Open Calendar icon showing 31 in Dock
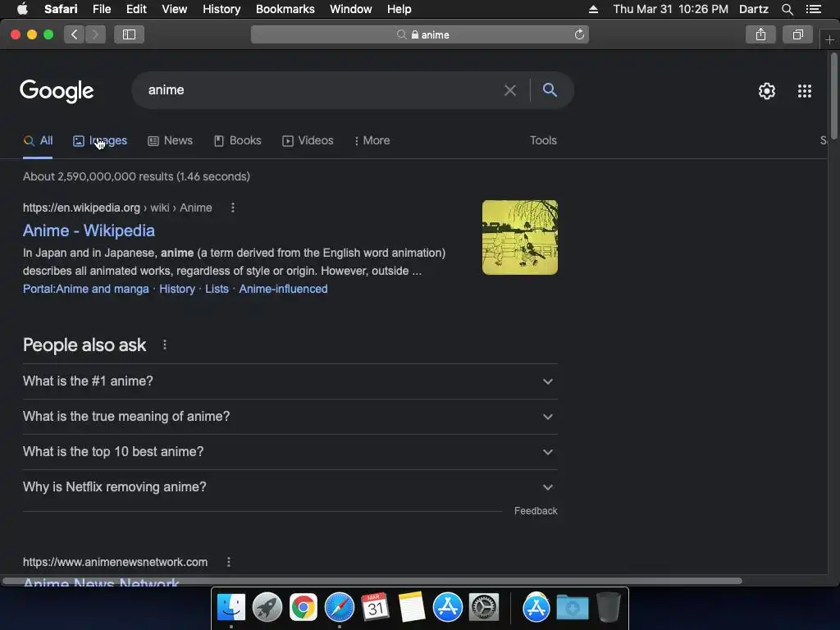The height and width of the screenshot is (630, 840). pos(375,608)
